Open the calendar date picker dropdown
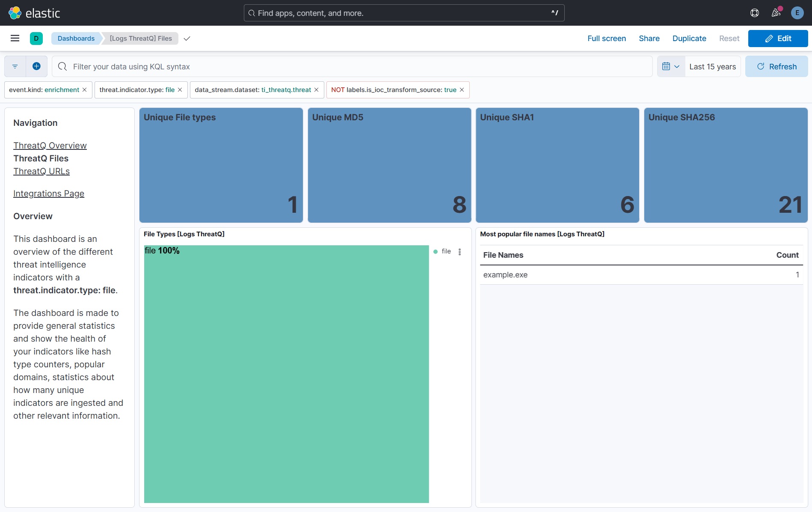Image resolution: width=812 pixels, height=512 pixels. [x=671, y=66]
